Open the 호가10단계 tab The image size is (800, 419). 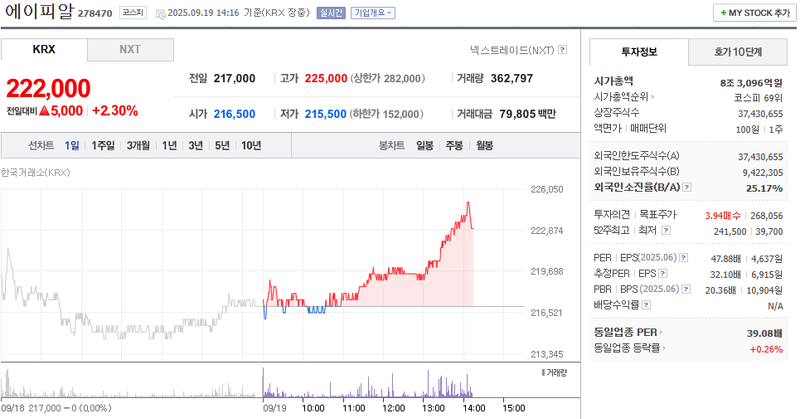pyautogui.click(x=738, y=52)
